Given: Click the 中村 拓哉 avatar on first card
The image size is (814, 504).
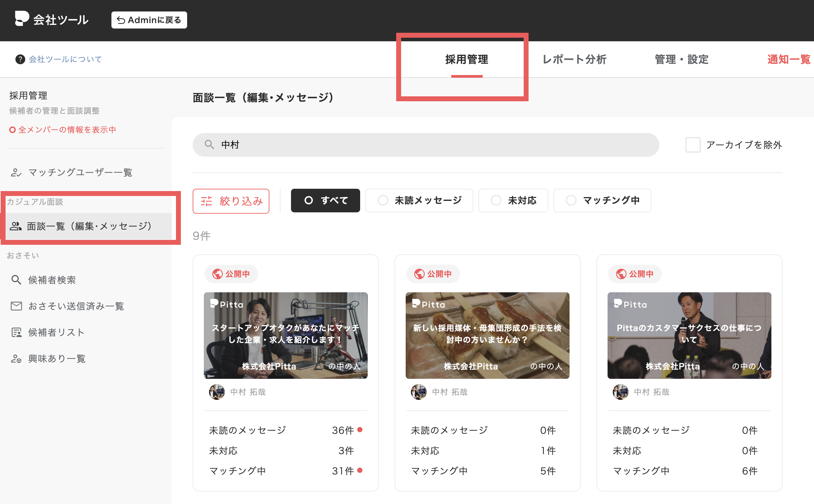Looking at the screenshot, I should pos(217,392).
